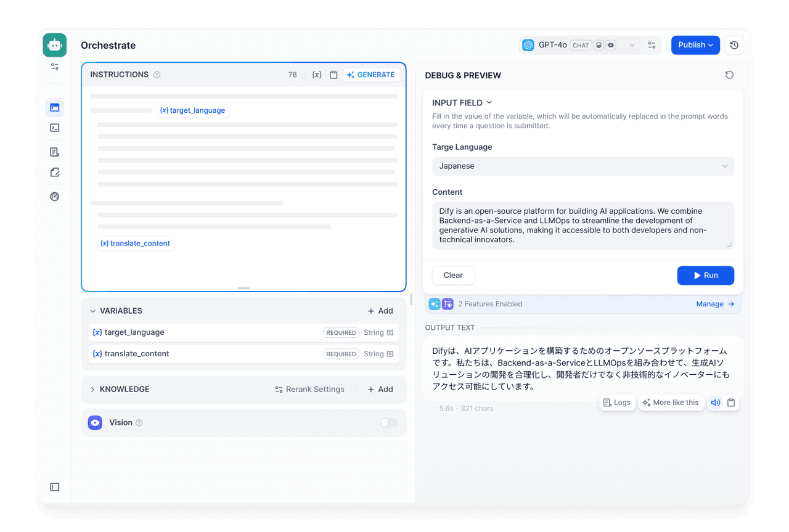This screenshot has width=789, height=532.
Task: Collapse the sidebar with bottom panel icon
Action: point(55,487)
